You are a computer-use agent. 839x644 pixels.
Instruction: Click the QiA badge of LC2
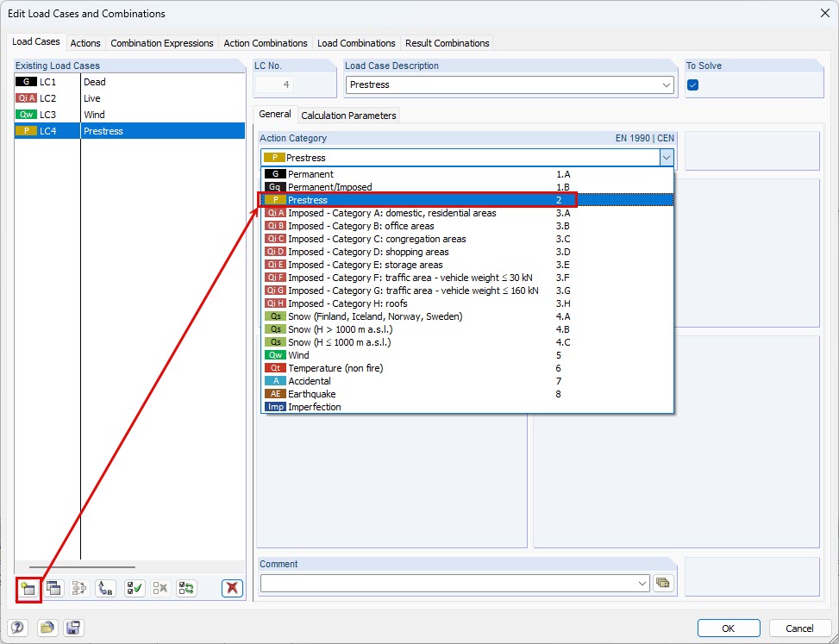[26, 98]
